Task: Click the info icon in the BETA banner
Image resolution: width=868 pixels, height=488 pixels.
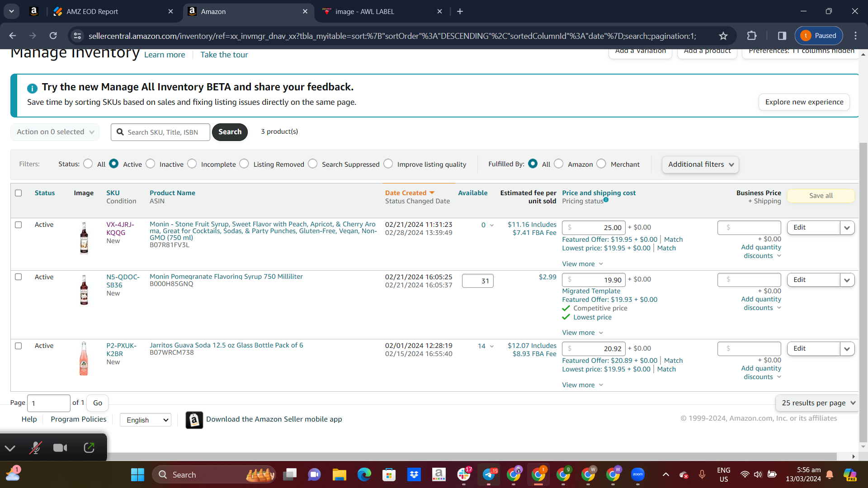Action: (x=32, y=88)
